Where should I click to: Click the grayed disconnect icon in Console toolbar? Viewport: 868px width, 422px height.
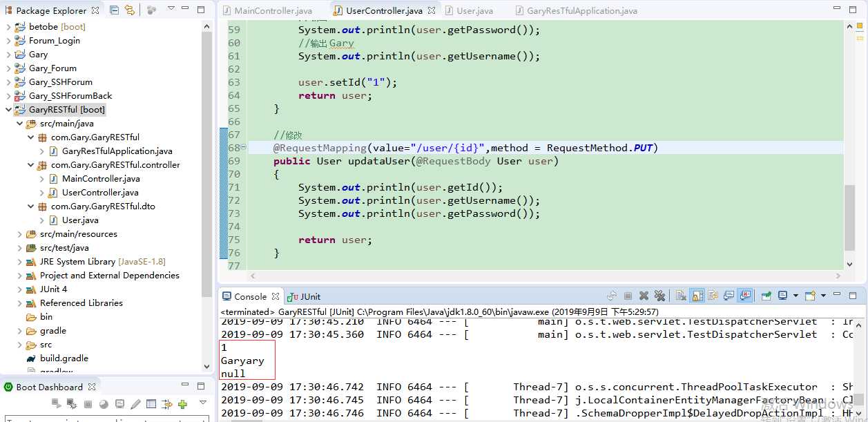(610, 296)
